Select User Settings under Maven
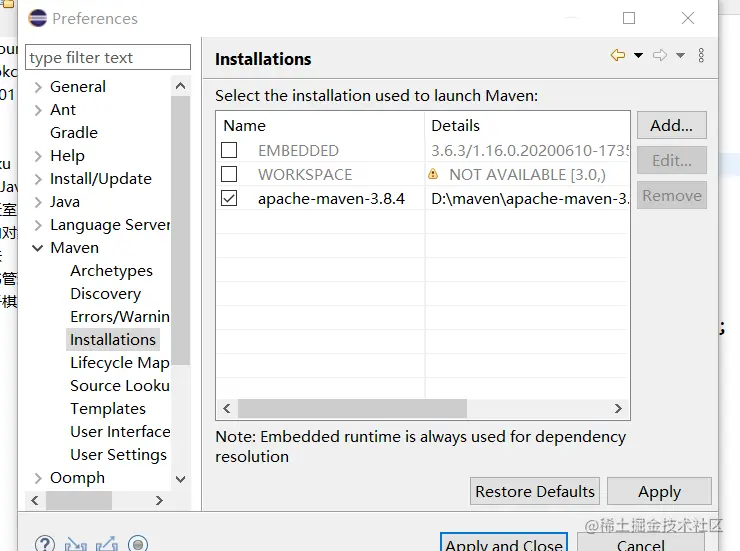This screenshot has width=740, height=551. click(x=118, y=455)
